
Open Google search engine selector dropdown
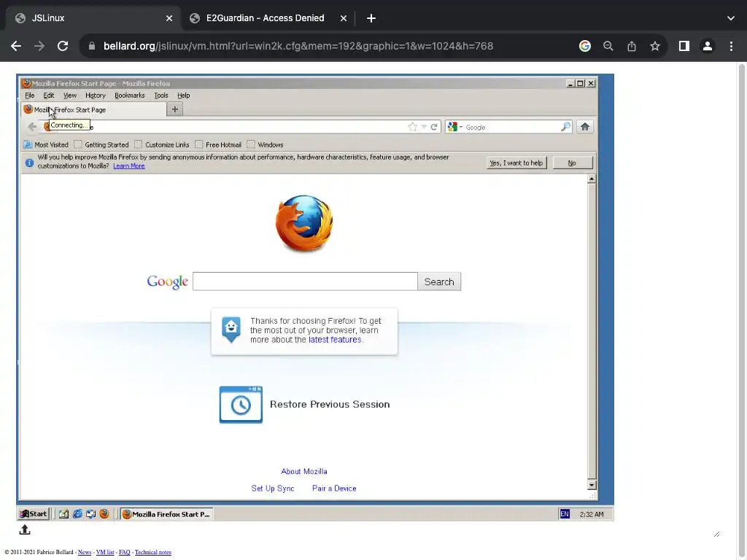(x=455, y=127)
